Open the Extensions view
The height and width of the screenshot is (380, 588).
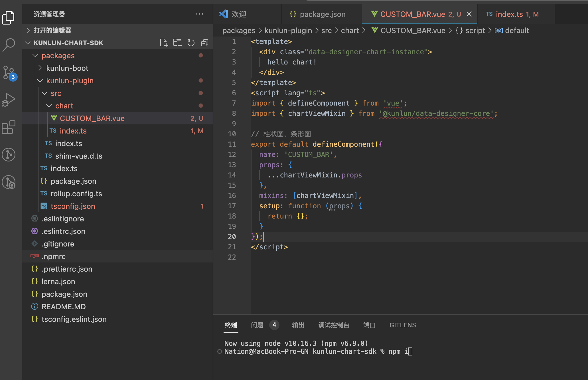[x=9, y=127]
